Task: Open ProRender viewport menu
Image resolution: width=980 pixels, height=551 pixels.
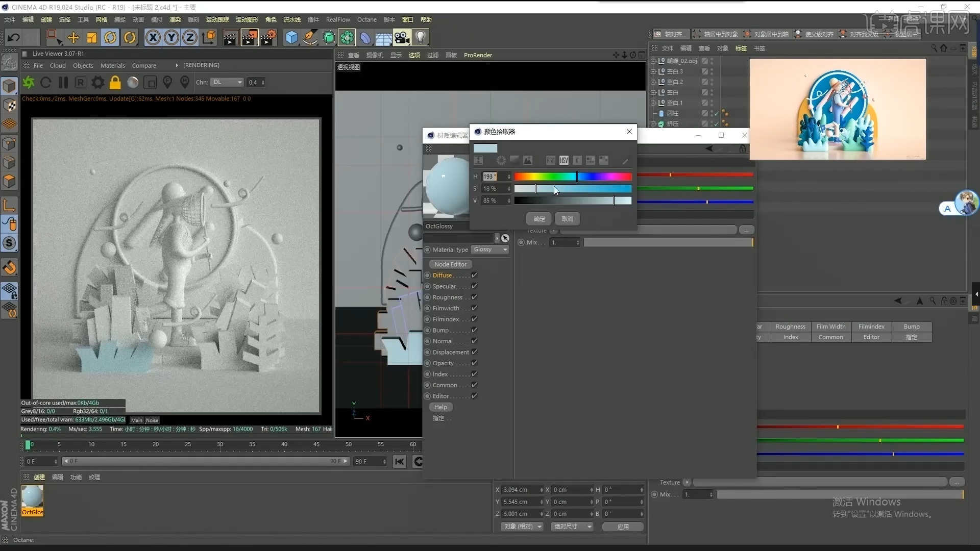Action: pos(478,55)
